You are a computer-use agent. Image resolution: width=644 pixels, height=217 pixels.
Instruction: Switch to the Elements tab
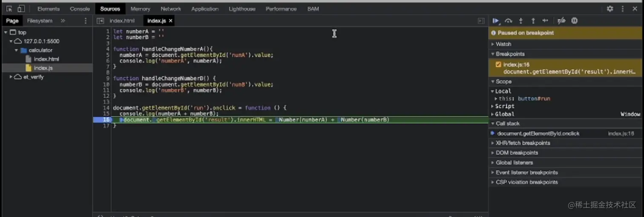point(49,9)
